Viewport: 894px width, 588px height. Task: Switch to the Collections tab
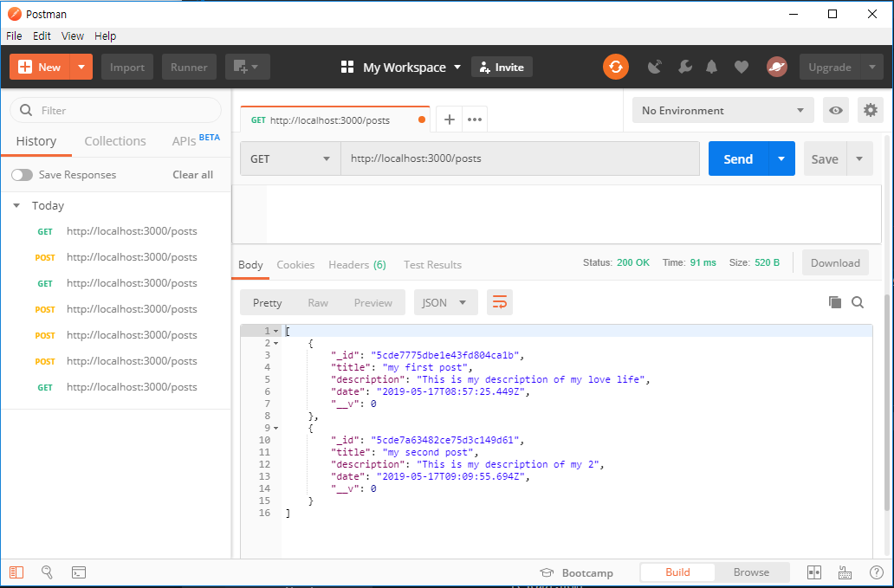(115, 141)
